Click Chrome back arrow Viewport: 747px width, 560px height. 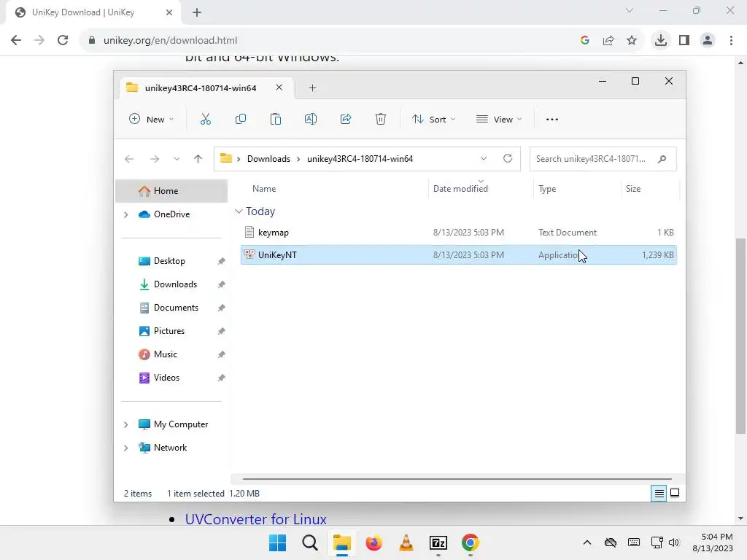[16, 40]
